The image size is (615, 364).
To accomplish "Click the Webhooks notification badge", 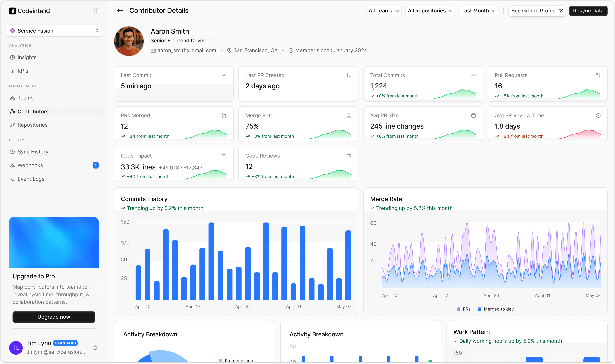I will pyautogui.click(x=96, y=165).
